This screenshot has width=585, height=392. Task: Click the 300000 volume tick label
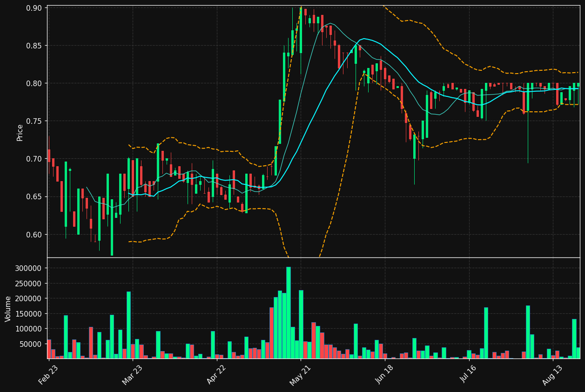[x=29, y=268]
